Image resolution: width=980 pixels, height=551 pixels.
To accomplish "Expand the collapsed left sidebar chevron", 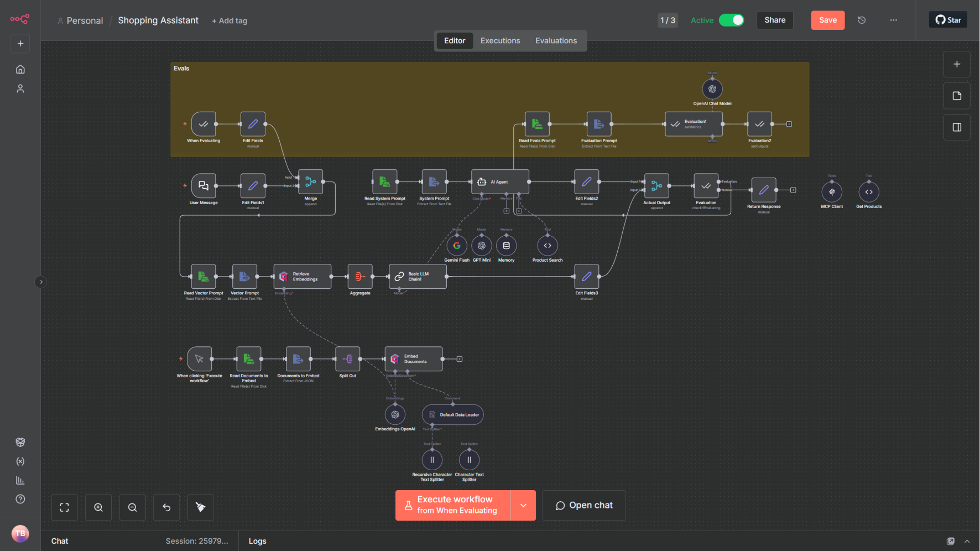I will pyautogui.click(x=41, y=282).
